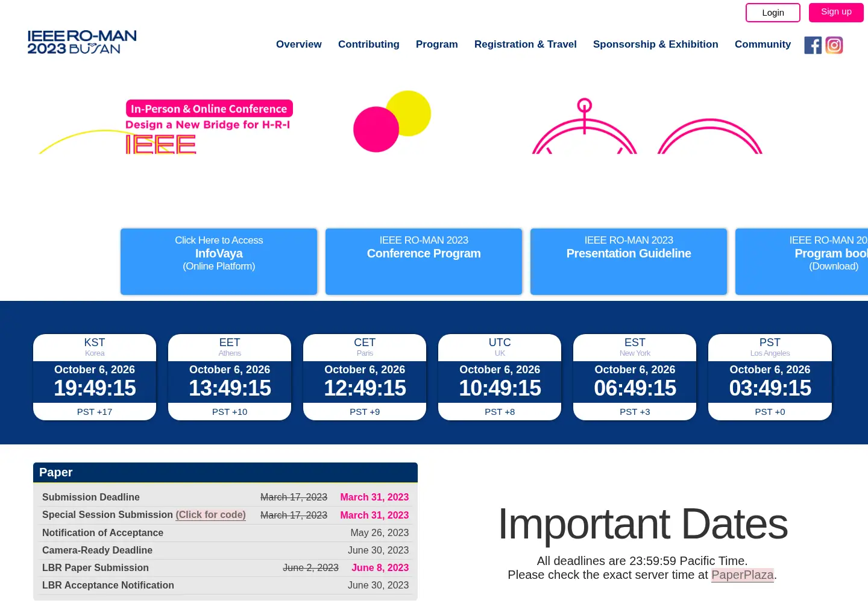The height and width of the screenshot is (603, 868).
Task: Open Registration & Travel menu
Action: click(x=526, y=44)
